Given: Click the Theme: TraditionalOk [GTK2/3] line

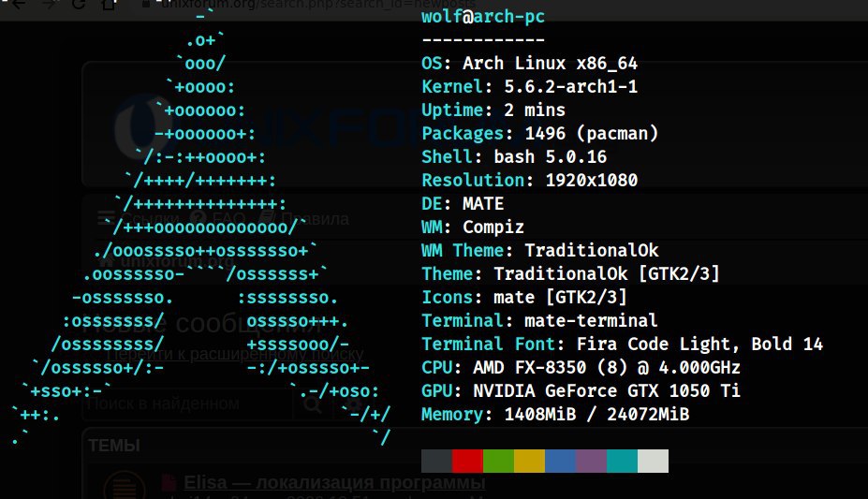Looking at the screenshot, I should 570,273.
